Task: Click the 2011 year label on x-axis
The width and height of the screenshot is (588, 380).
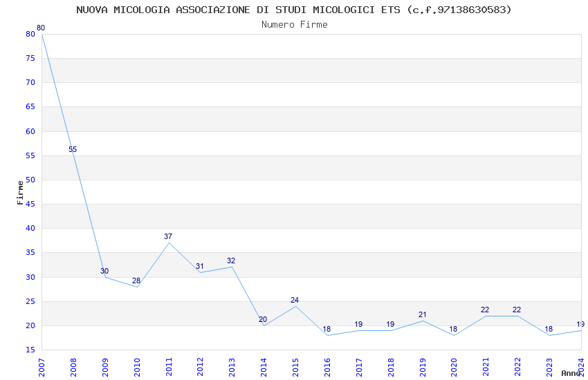Action: coord(169,368)
